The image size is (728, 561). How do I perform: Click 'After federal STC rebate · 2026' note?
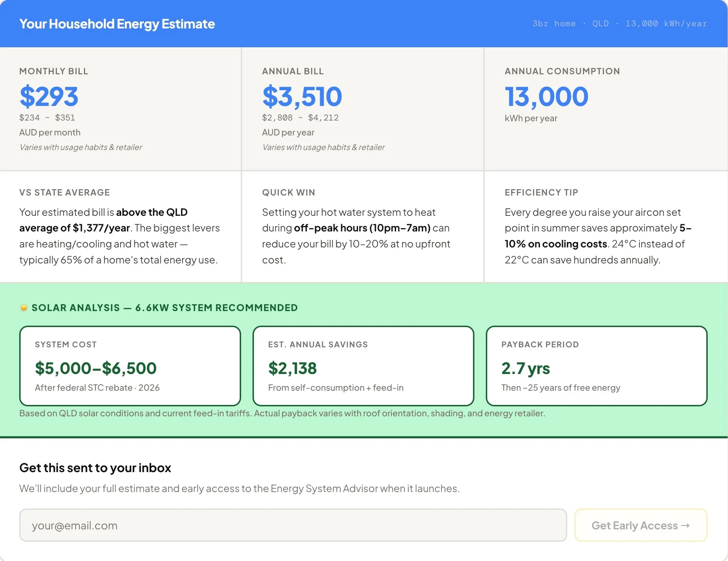click(97, 388)
